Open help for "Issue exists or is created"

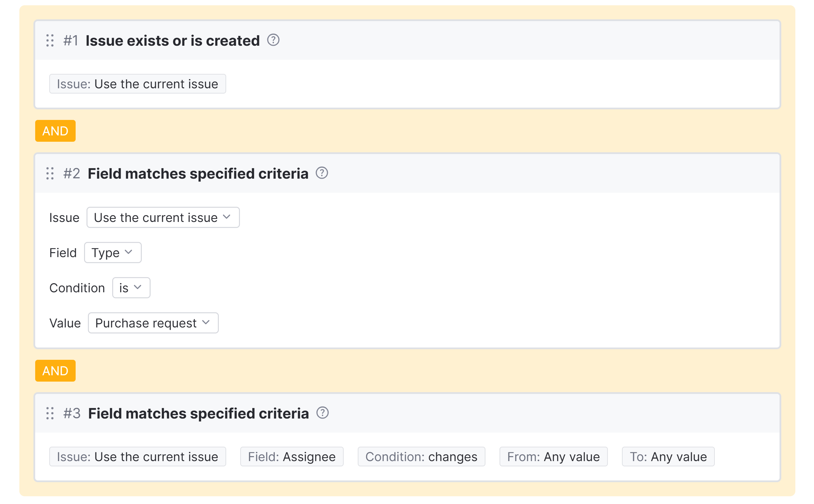[x=273, y=40]
